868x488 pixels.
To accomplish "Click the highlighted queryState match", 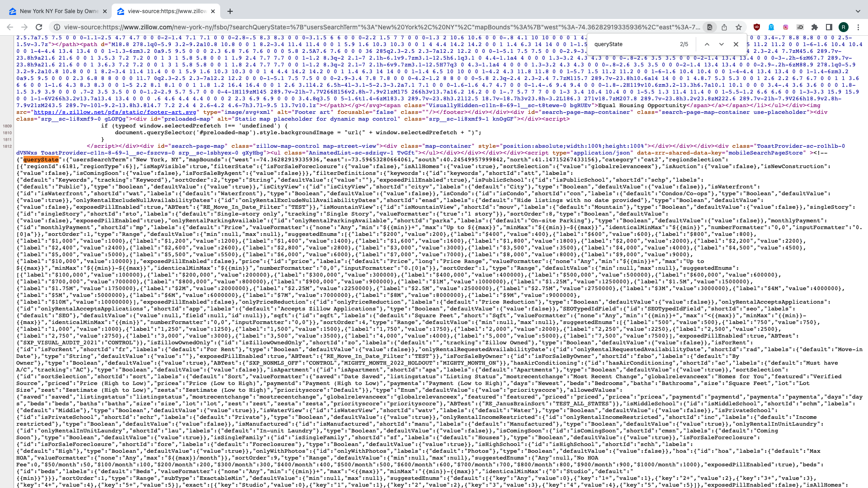I will click(x=41, y=160).
